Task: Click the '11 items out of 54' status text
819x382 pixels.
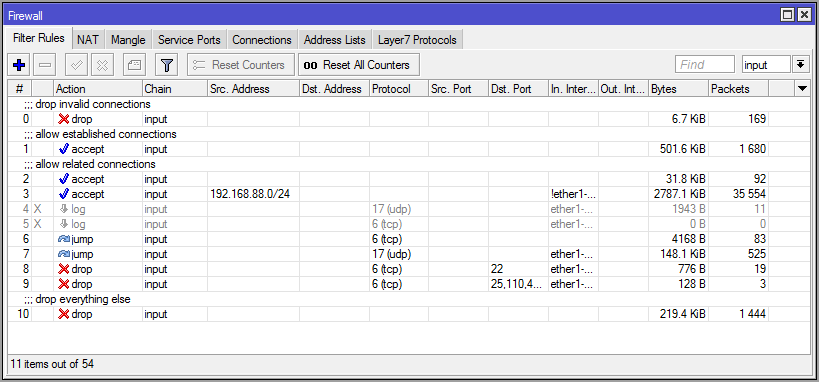Action: click(52, 364)
